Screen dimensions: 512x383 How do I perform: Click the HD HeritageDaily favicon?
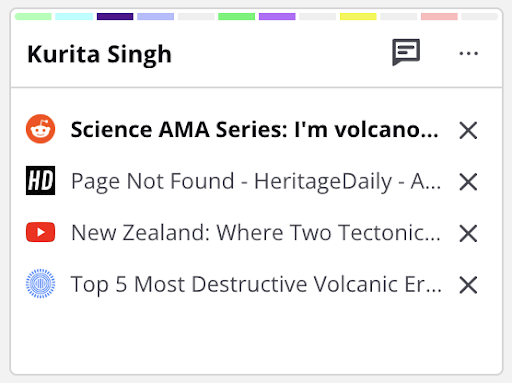pyautogui.click(x=41, y=180)
